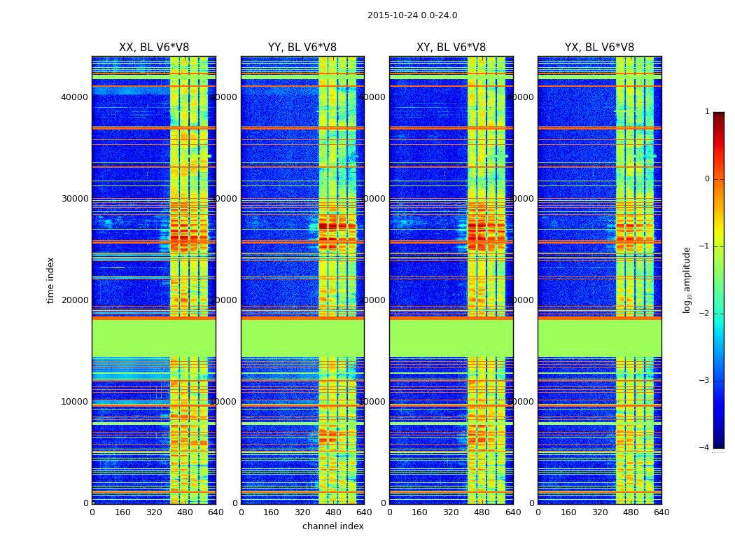
Task: Click the dark red top of colorbar
Action: coord(718,116)
